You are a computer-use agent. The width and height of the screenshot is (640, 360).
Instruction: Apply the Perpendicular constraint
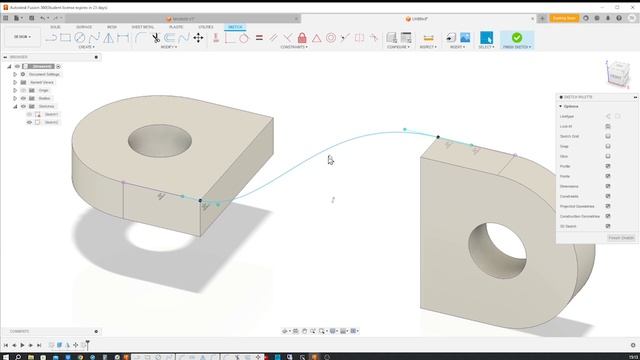pos(288,38)
